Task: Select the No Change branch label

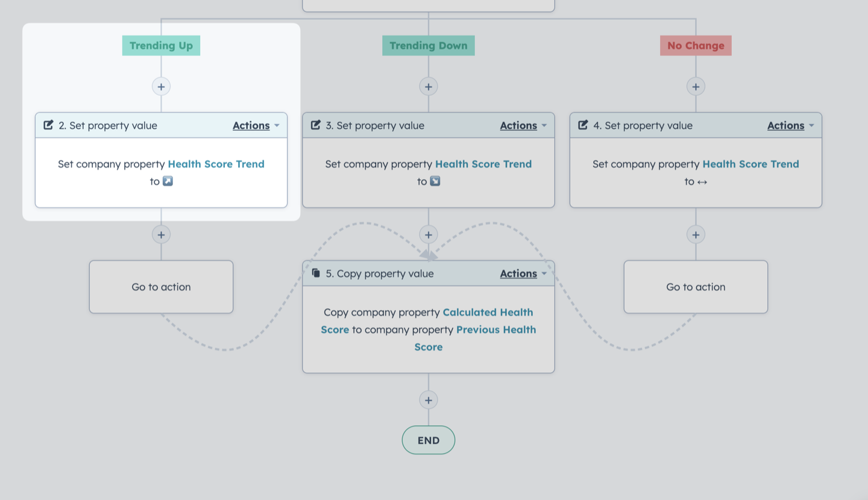Action: pyautogui.click(x=696, y=45)
